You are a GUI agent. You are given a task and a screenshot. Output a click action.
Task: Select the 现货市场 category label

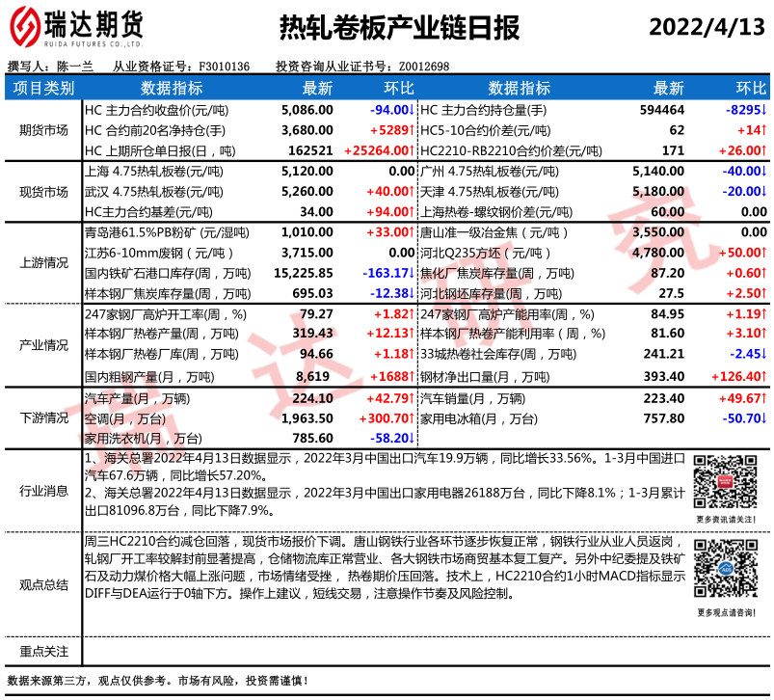(43, 192)
